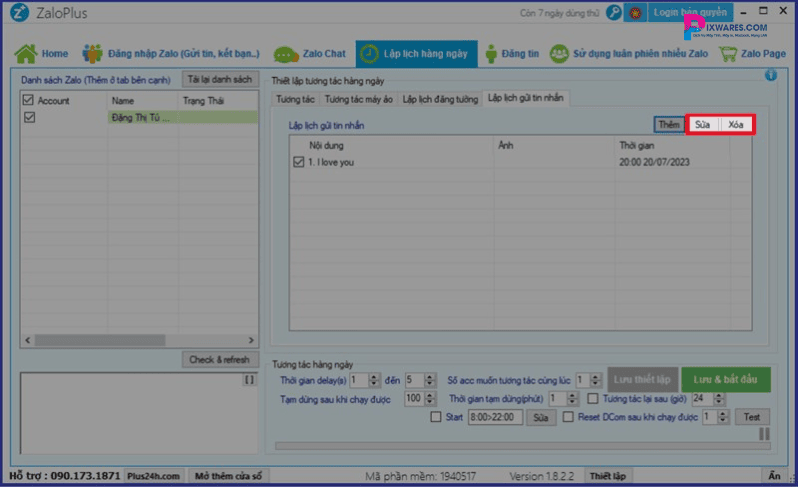Click the pause icon above progress bar

click(764, 434)
